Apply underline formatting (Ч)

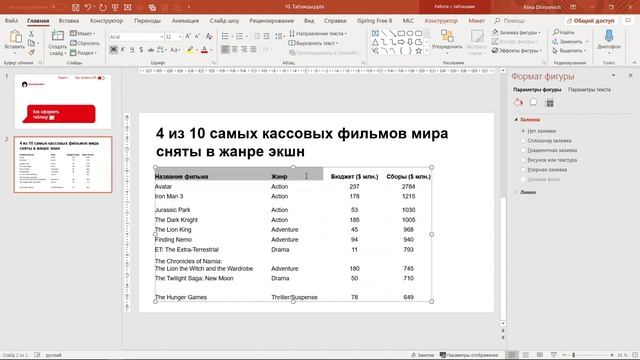pos(132,50)
